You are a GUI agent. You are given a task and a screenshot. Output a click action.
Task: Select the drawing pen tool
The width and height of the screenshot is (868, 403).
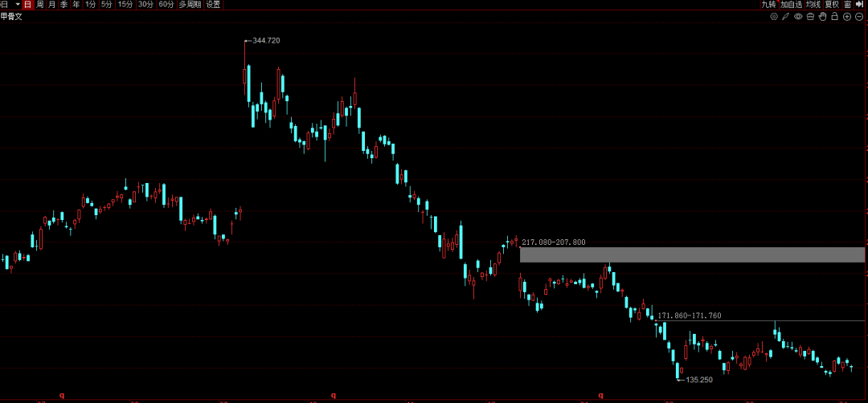pos(786,16)
